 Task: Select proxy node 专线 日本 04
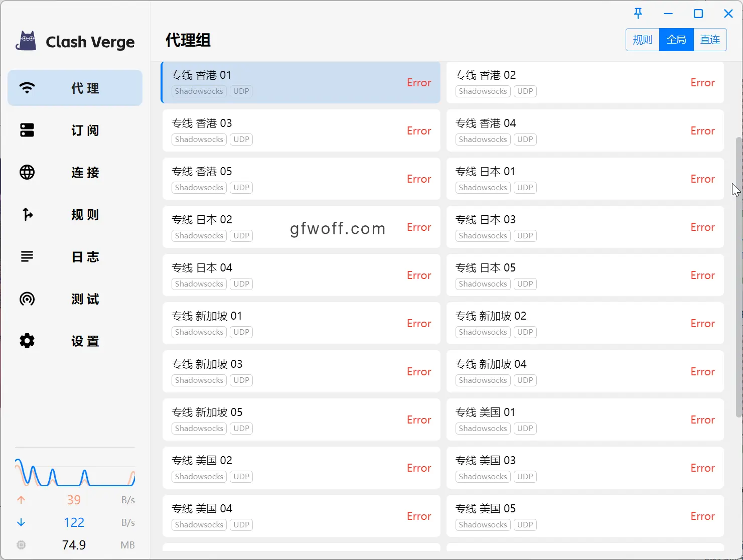(x=301, y=275)
